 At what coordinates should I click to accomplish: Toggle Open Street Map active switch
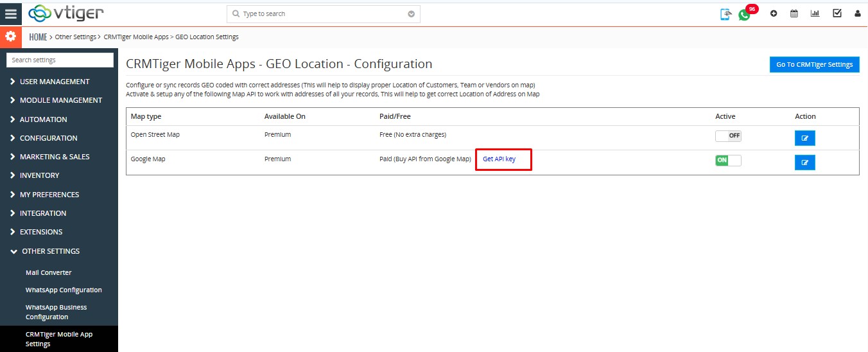click(x=728, y=136)
